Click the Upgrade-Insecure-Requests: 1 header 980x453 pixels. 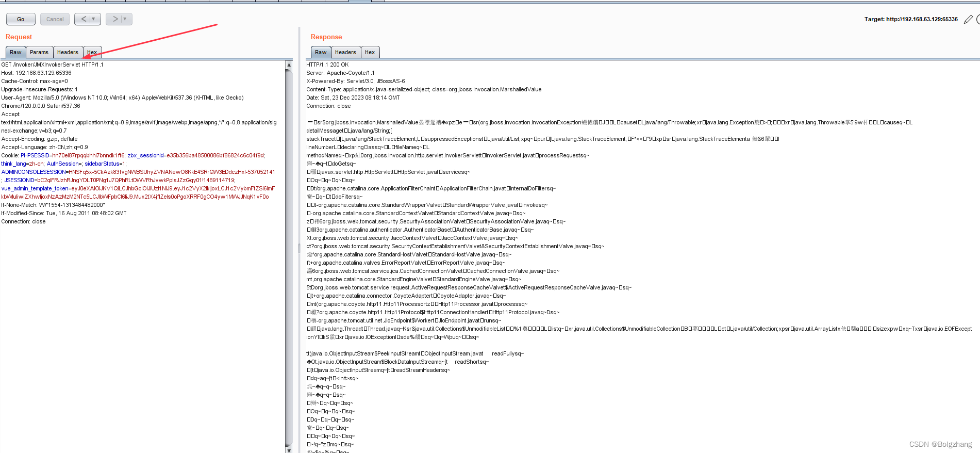coord(40,89)
